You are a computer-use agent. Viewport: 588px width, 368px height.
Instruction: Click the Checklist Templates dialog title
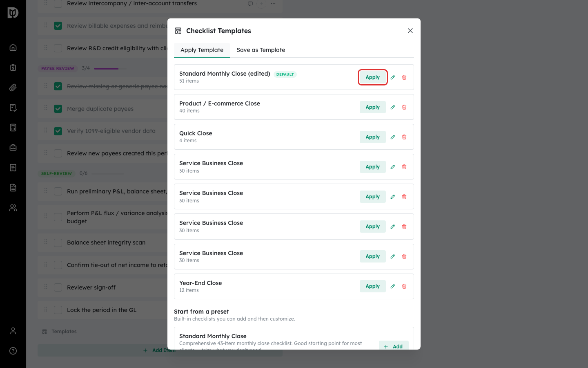click(218, 31)
